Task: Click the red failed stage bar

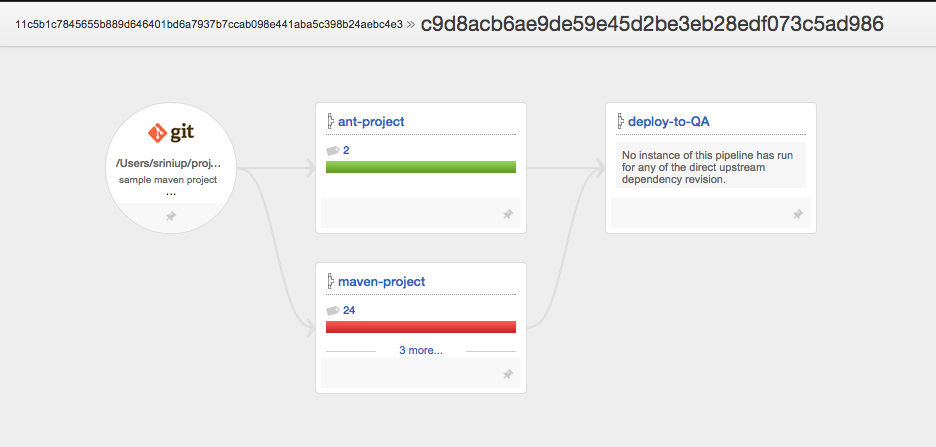Action: coord(420,327)
